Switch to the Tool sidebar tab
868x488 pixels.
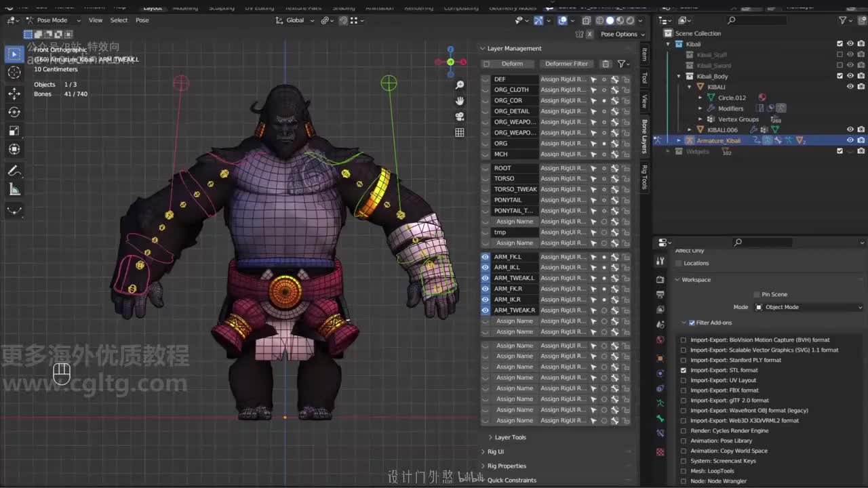644,78
